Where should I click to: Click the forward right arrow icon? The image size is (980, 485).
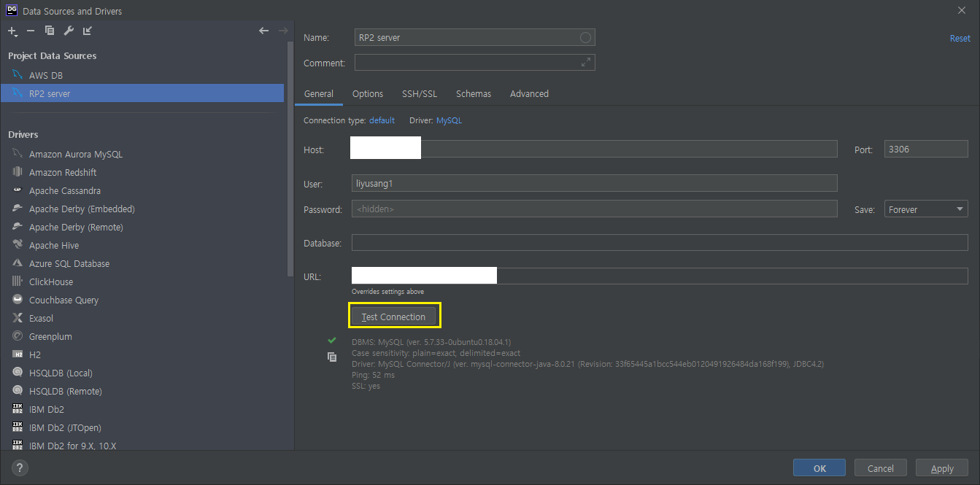click(x=283, y=31)
